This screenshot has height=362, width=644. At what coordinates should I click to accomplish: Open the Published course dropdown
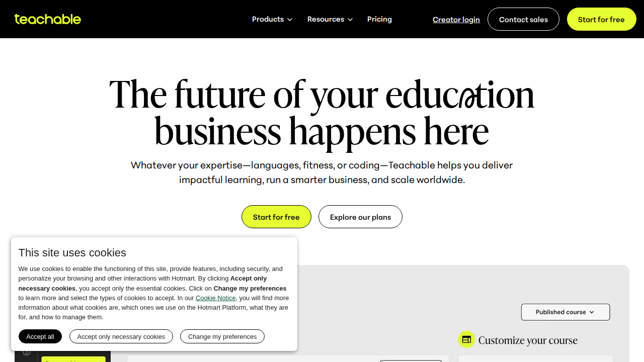(x=565, y=312)
